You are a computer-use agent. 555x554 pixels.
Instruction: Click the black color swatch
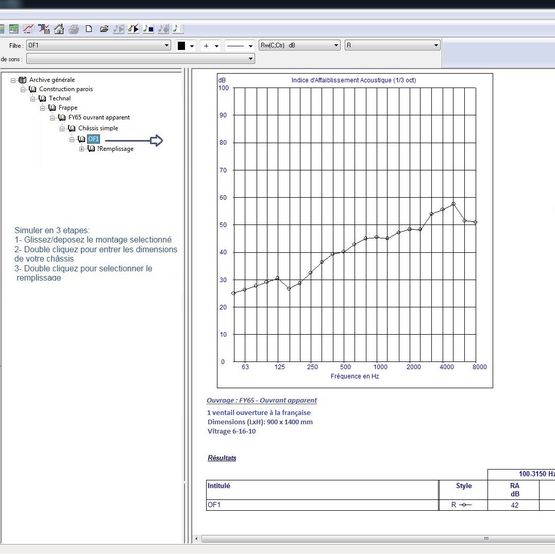pyautogui.click(x=181, y=46)
